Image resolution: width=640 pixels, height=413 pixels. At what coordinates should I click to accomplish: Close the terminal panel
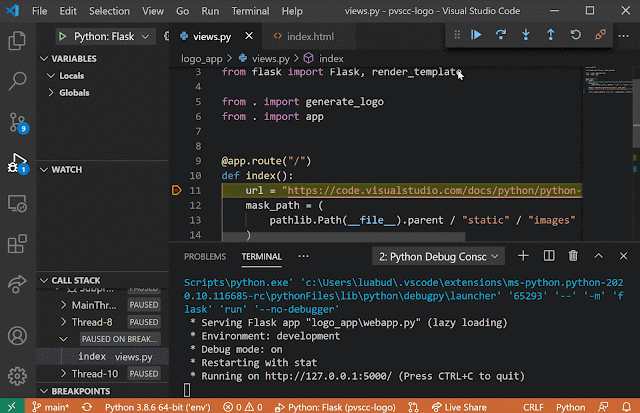click(x=623, y=256)
